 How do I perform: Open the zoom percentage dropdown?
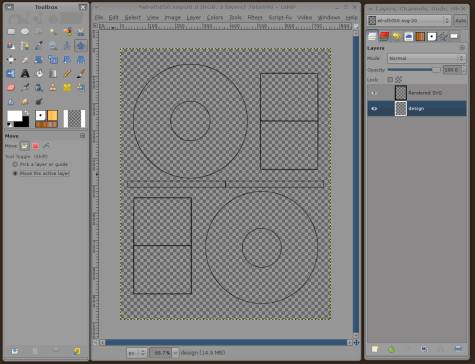point(175,353)
